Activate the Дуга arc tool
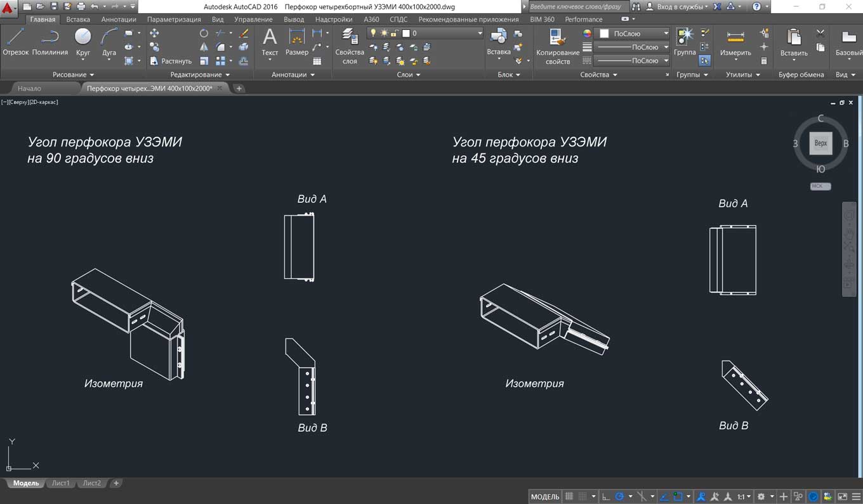 pos(109,42)
